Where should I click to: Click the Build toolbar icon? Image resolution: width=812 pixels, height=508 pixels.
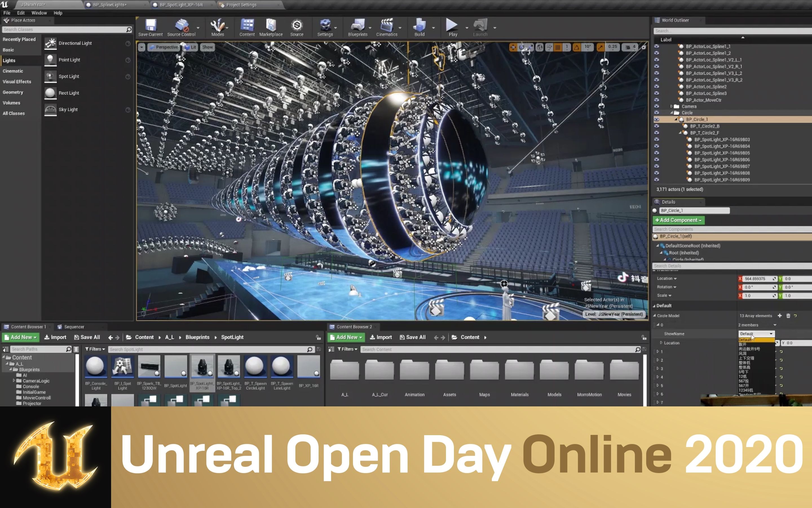pyautogui.click(x=420, y=28)
